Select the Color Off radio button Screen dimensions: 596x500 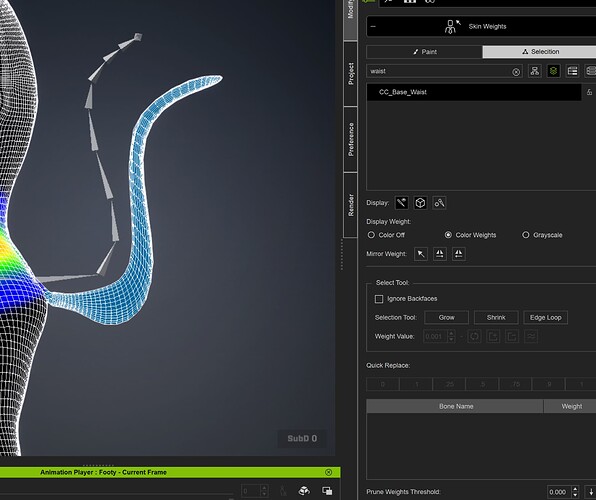click(x=371, y=235)
